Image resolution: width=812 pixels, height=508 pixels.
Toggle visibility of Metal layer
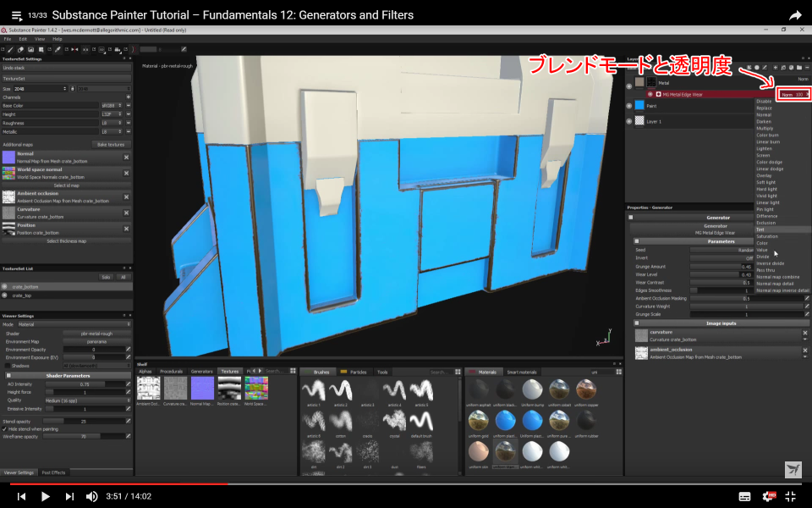click(629, 86)
